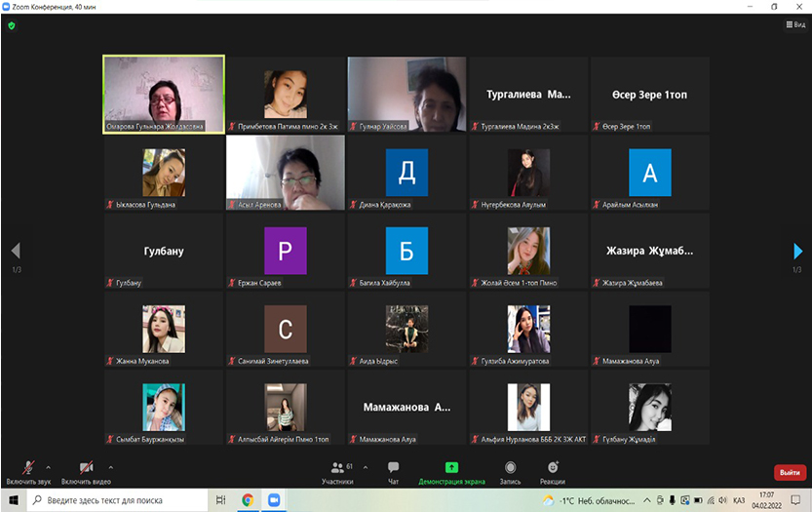
Task: Expand video options arrow beside camera
Action: pyautogui.click(x=110, y=466)
